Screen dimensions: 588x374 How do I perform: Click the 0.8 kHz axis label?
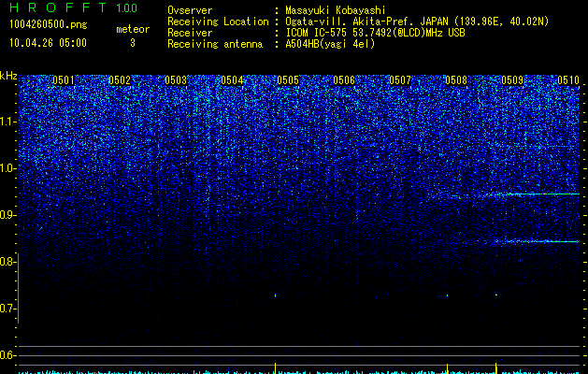[x=7, y=262]
